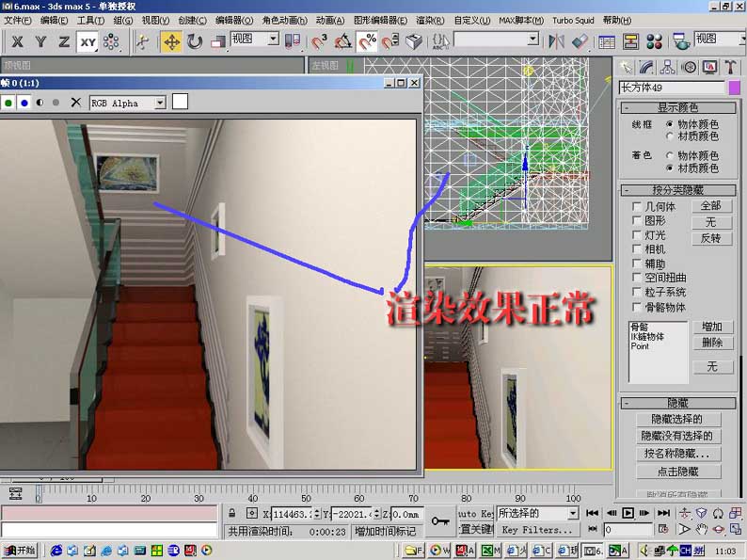Viewport: 747px width, 560px height.
Task: Collapse the 按分类隐藏 rollout
Action: point(678,190)
